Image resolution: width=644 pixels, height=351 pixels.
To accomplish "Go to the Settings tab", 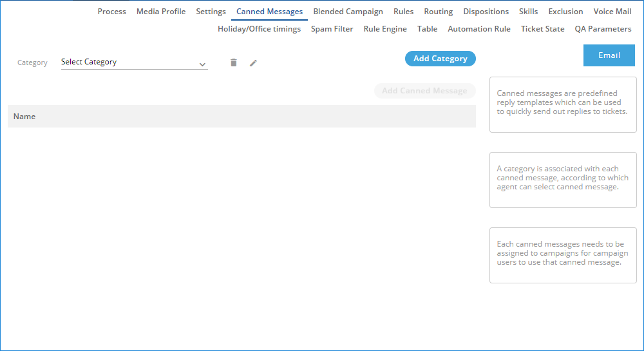I will (211, 12).
